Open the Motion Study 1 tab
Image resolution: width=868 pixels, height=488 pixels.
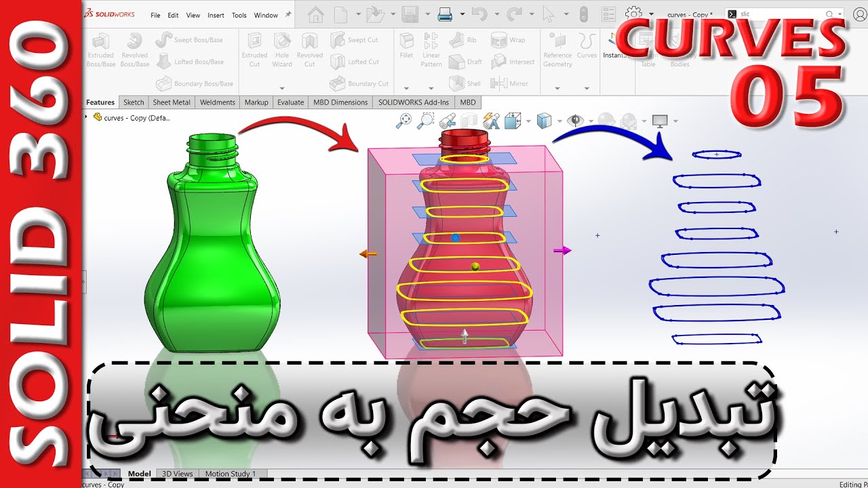(231, 474)
